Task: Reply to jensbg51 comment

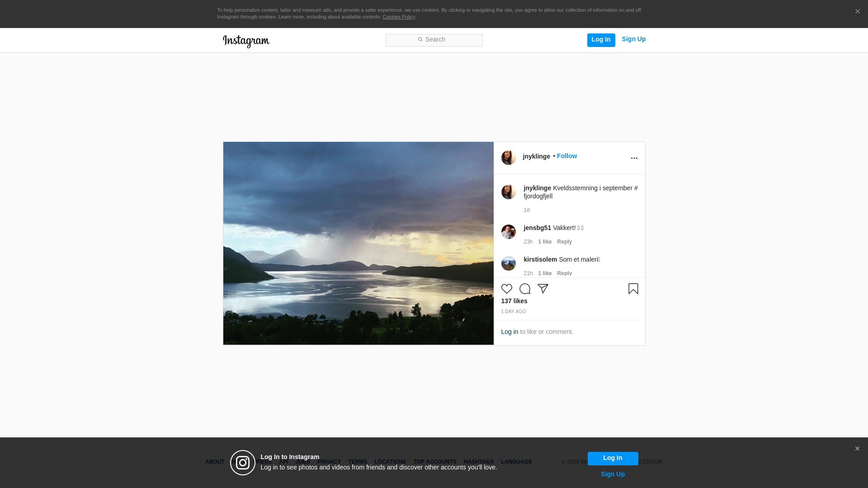Action: click(x=564, y=242)
